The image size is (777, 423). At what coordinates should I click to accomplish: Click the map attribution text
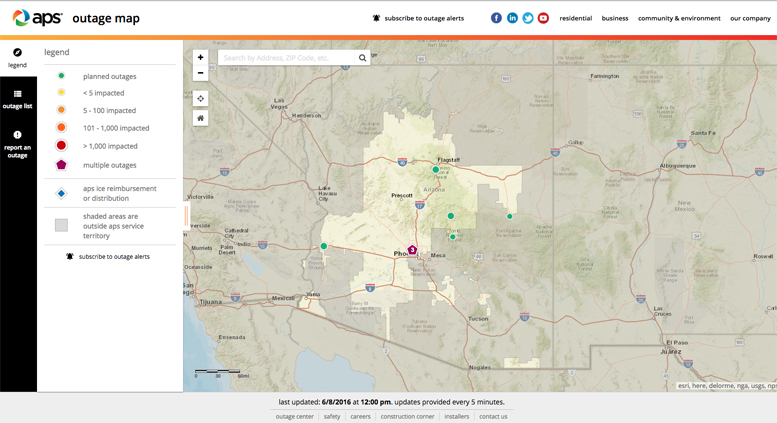pos(727,385)
